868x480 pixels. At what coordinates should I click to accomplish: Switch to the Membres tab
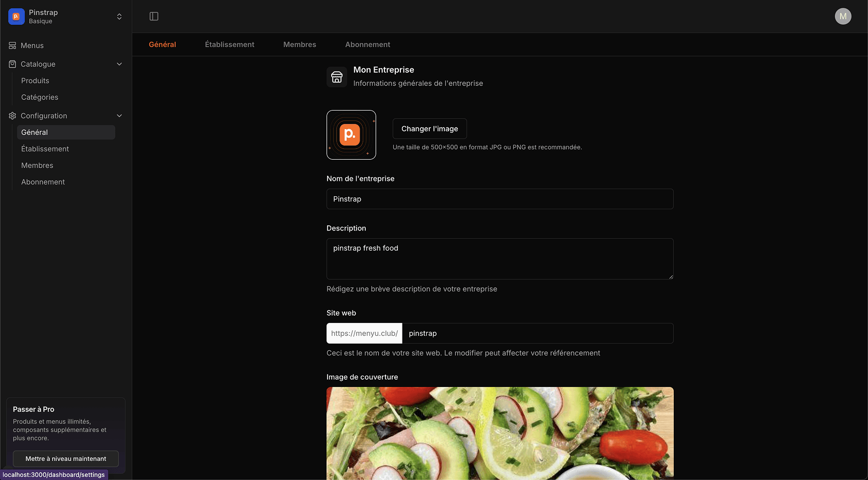[300, 44]
